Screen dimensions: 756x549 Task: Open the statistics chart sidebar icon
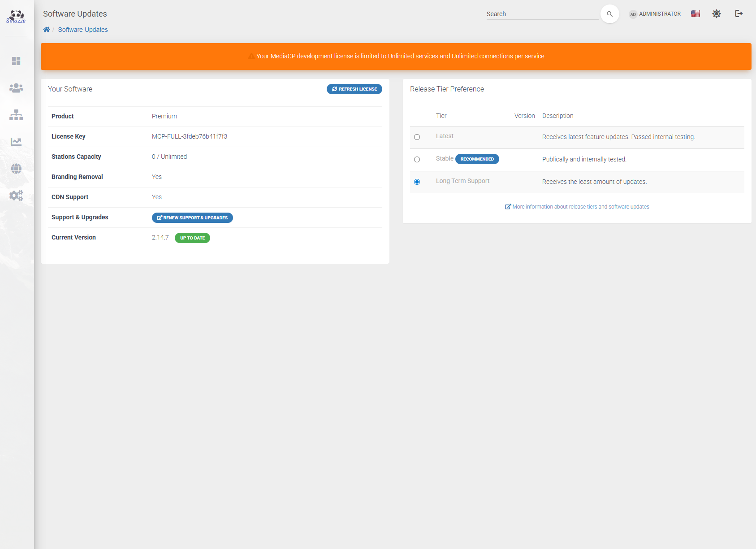(16, 142)
